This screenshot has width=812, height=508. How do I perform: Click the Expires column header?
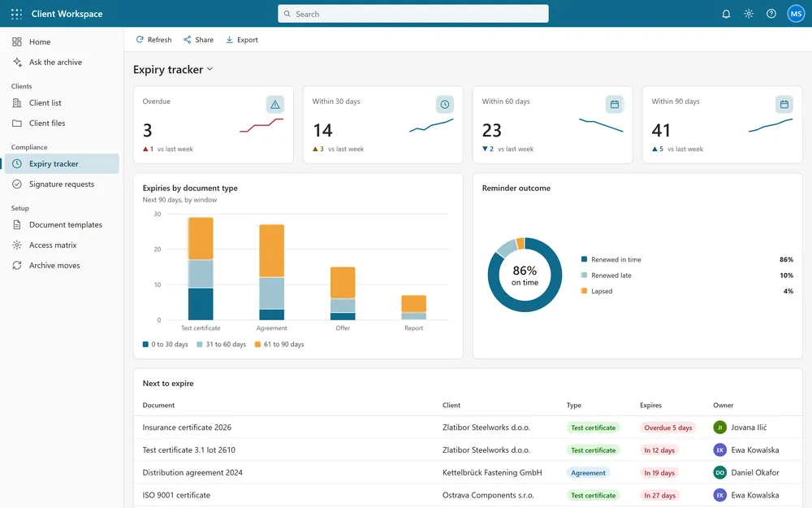coord(651,406)
